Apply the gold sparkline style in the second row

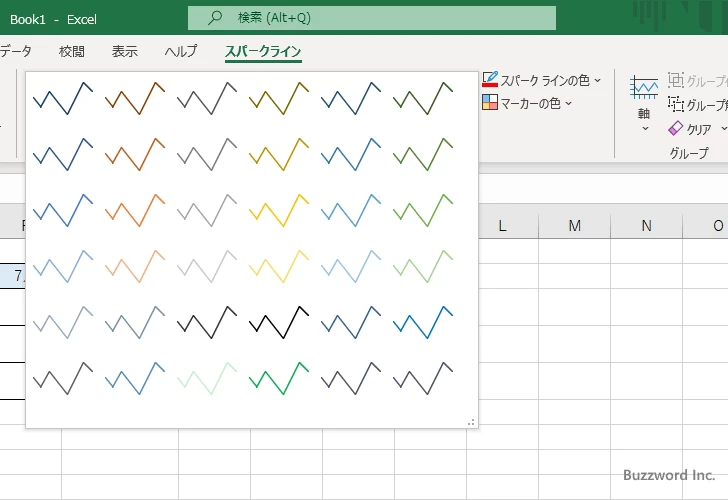point(279,154)
